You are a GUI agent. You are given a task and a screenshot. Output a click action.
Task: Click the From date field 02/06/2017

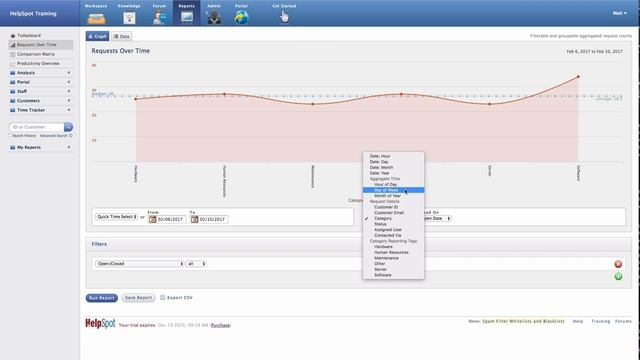(x=171, y=220)
